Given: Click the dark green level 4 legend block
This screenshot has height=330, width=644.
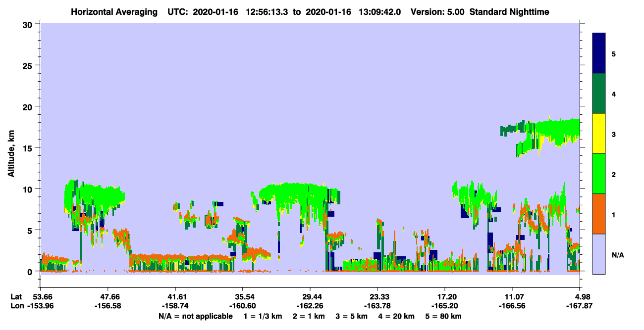Looking at the screenshot, I should [x=599, y=94].
